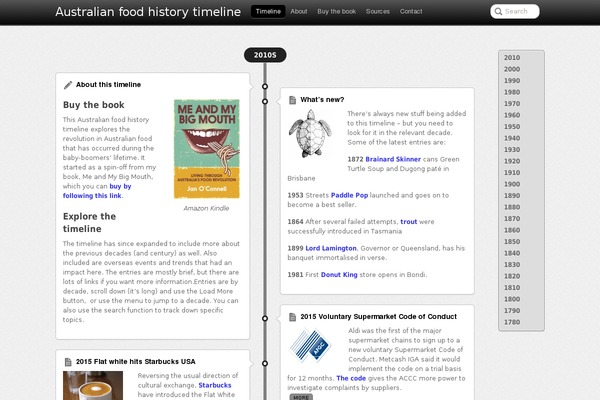Open the About page from the top menu
The width and height of the screenshot is (600, 400).
click(298, 11)
